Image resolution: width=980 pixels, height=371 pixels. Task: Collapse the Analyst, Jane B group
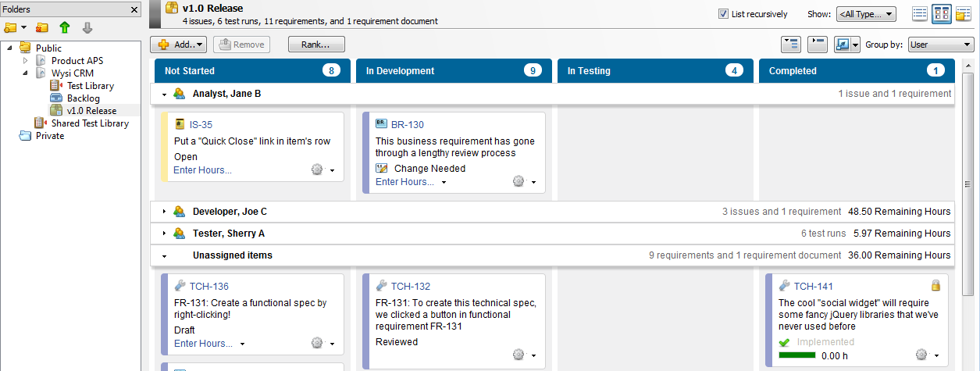164,94
